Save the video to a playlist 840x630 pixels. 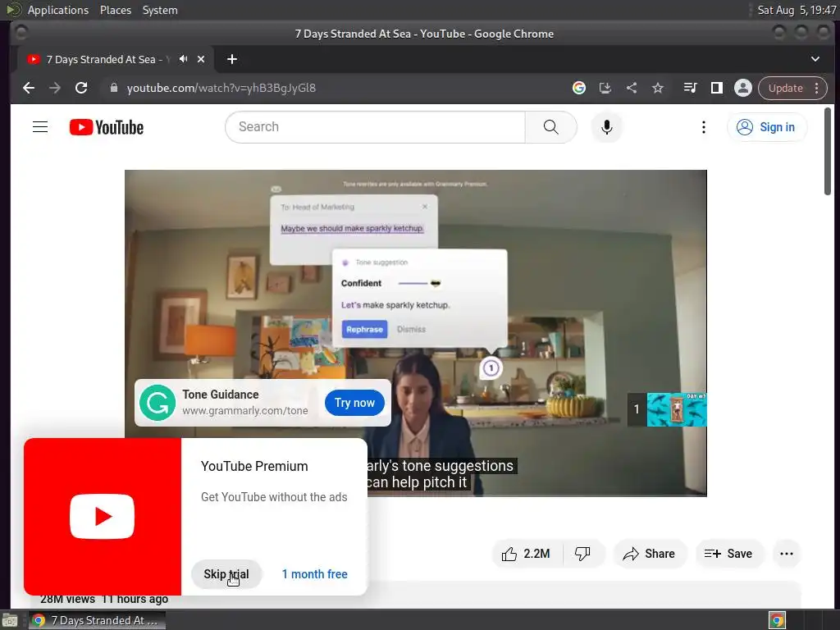click(x=728, y=554)
